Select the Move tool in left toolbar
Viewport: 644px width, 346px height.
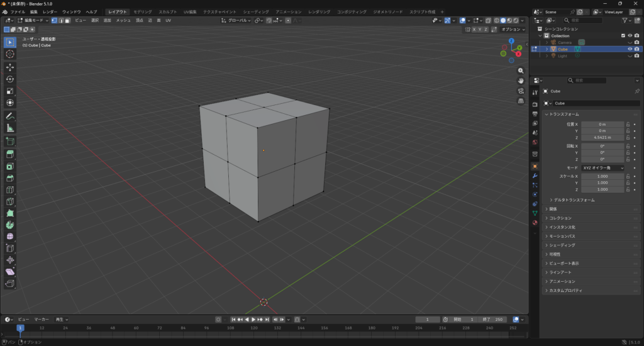[x=10, y=67]
